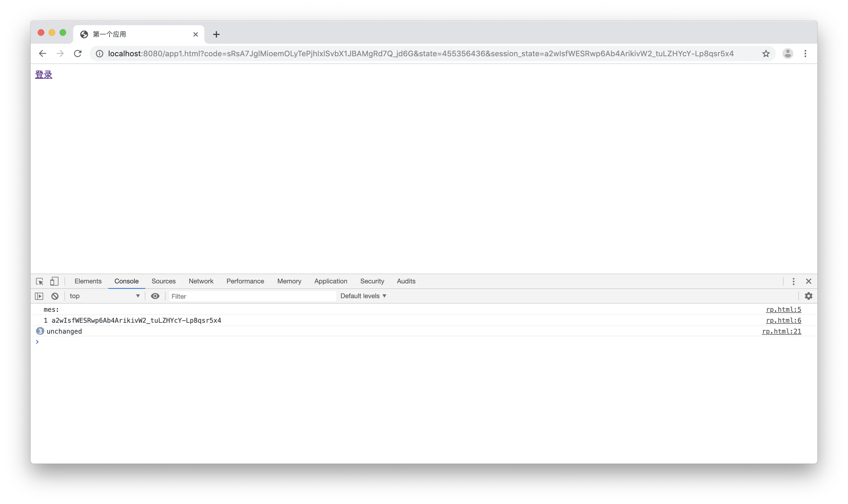This screenshot has width=848, height=504.
Task: Reload the page with the refresh icon
Action: point(78,54)
